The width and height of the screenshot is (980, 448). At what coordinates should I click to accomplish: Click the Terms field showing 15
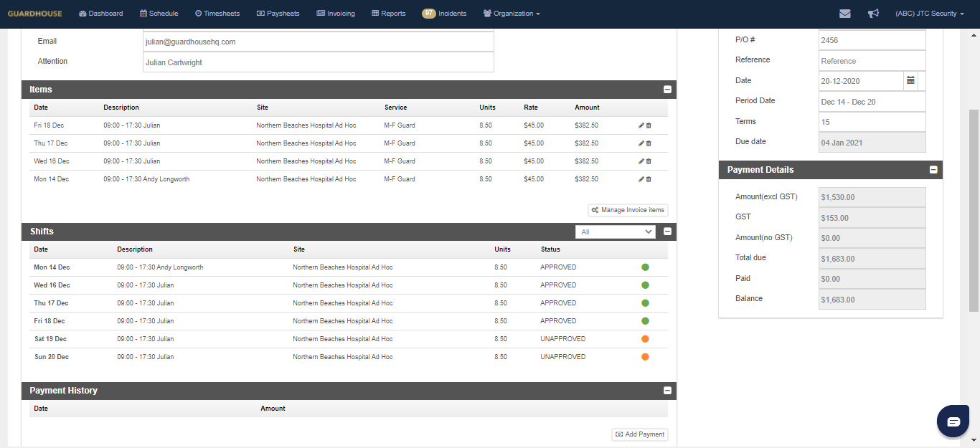872,122
